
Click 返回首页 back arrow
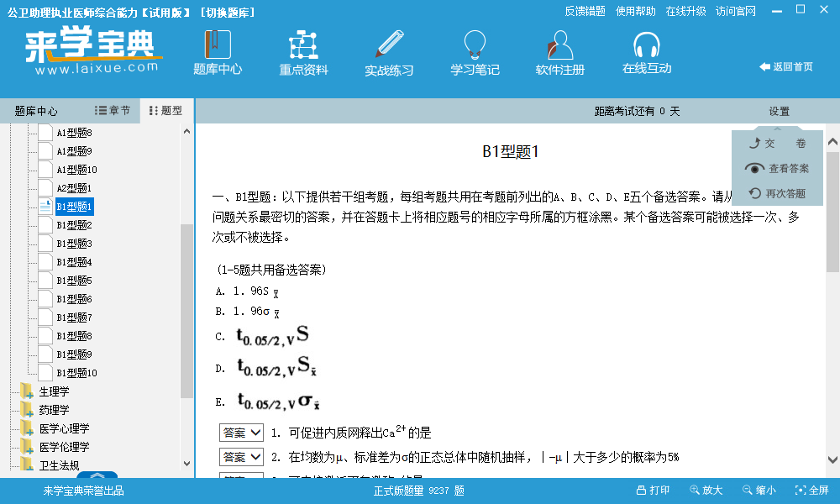[x=764, y=67]
